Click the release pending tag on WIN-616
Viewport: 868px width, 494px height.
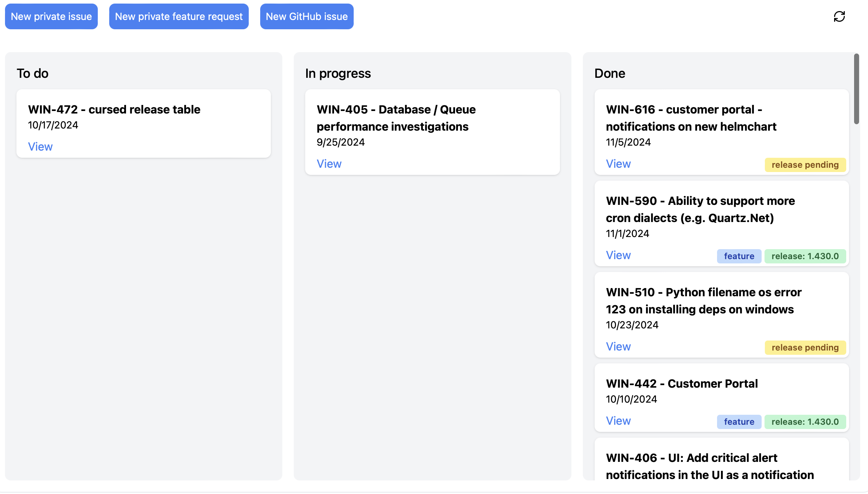(805, 165)
